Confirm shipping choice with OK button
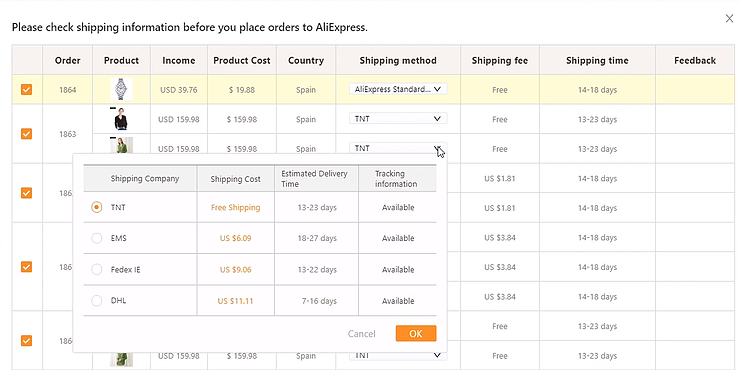Viewport: 740px width, 370px height. [x=416, y=334]
